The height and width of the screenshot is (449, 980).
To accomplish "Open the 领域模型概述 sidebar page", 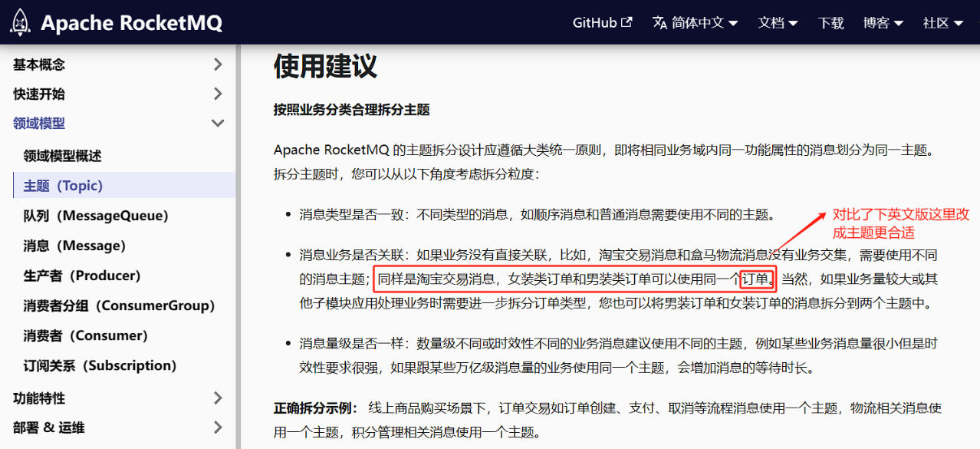I will 62,156.
